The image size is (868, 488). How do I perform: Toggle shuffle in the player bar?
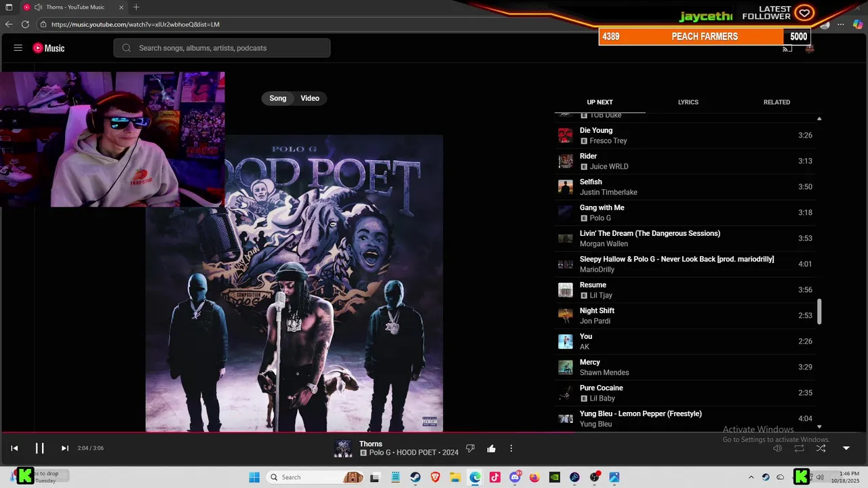(821, 448)
